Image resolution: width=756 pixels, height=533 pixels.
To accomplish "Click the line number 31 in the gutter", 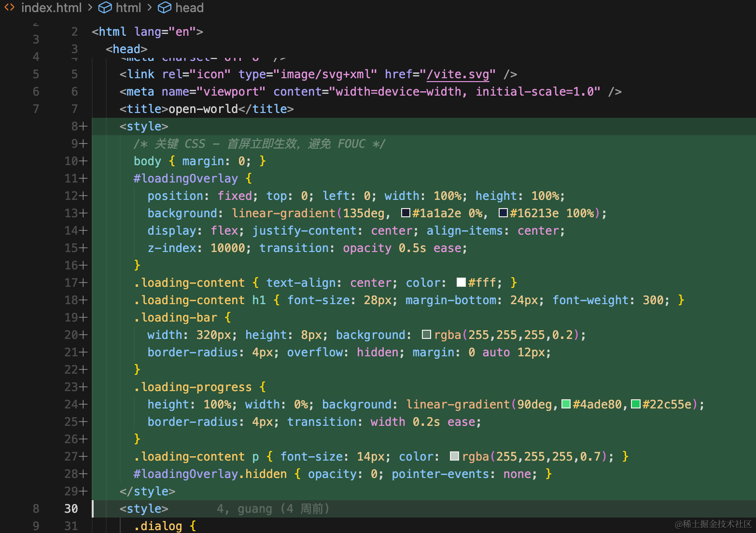I will point(71,526).
